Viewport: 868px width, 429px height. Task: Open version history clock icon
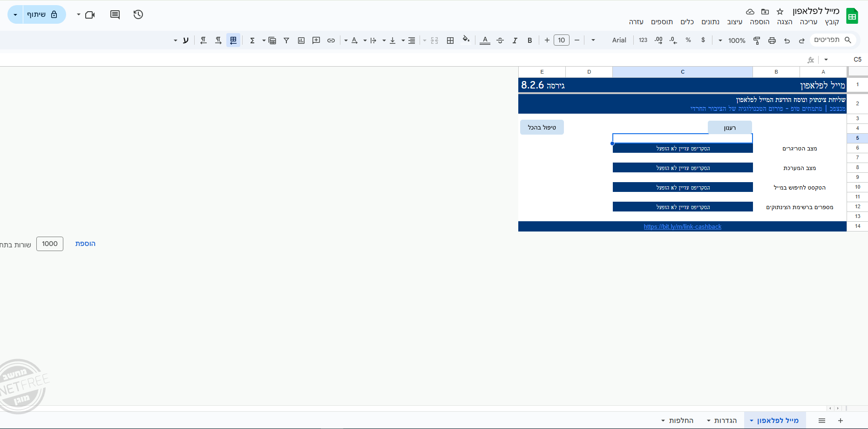(x=138, y=14)
